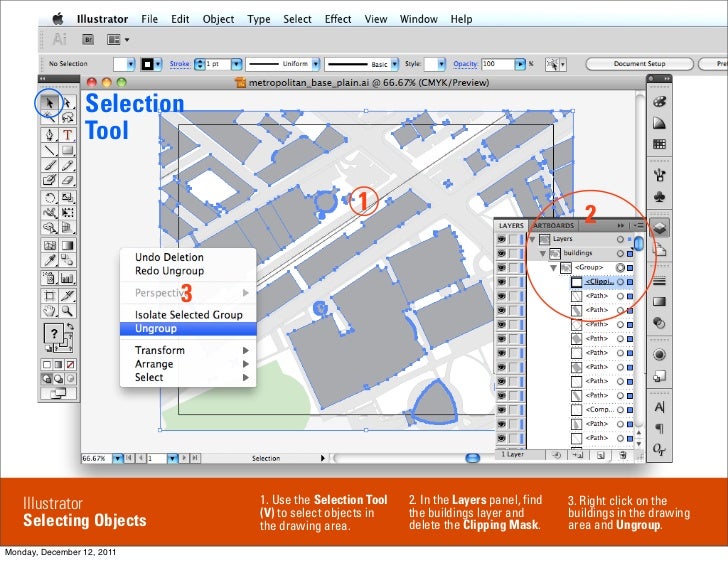Open the Color panel from dock
This screenshot has width=728, height=561.
click(x=659, y=102)
